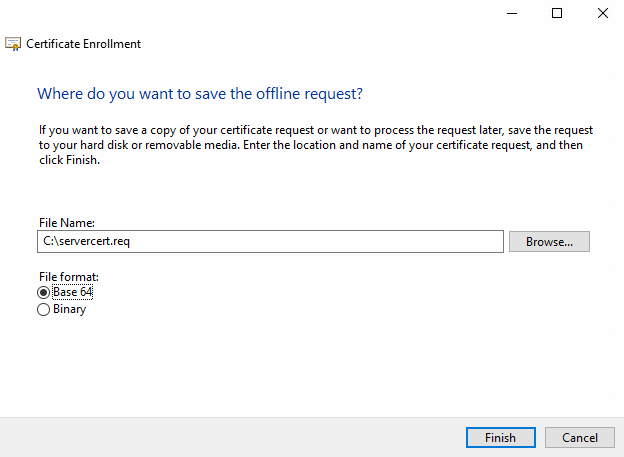The width and height of the screenshot is (624, 457).
Task: Maximize the Certificate Enrollment window
Action: [557, 13]
